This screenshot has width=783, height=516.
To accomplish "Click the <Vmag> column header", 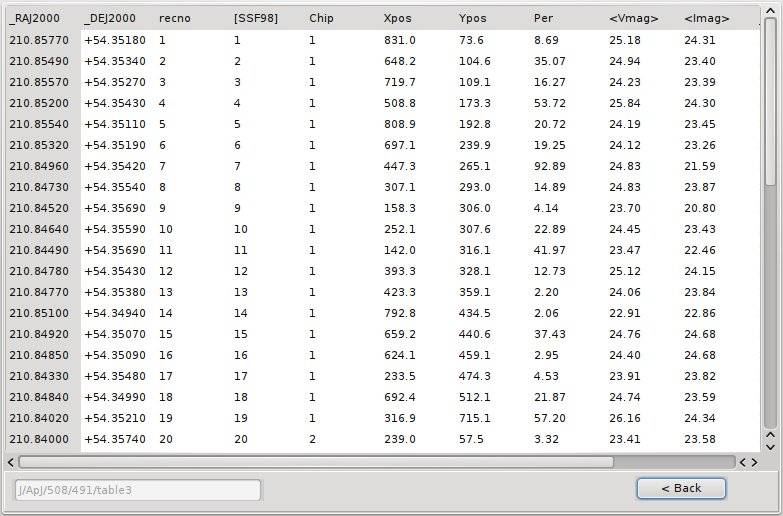I will pyautogui.click(x=634, y=18).
